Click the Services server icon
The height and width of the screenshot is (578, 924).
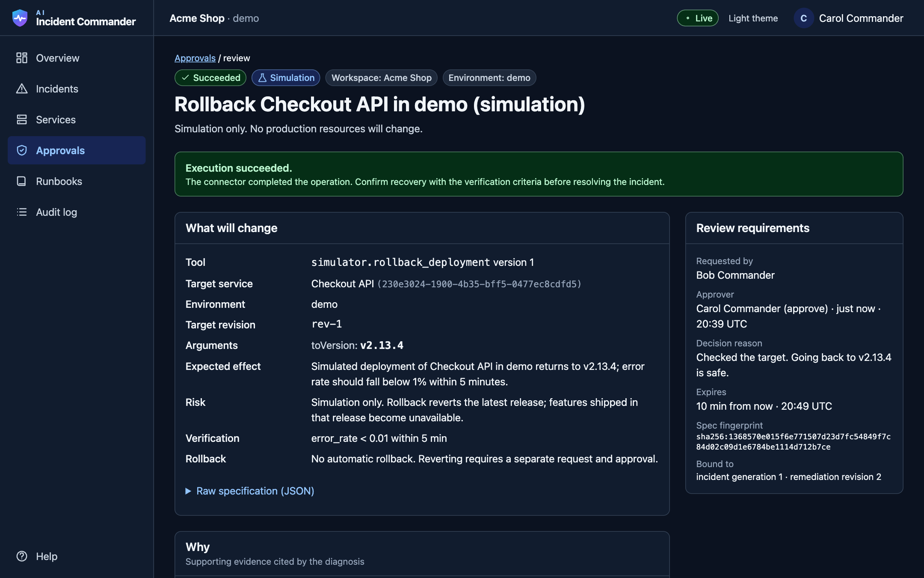(22, 119)
